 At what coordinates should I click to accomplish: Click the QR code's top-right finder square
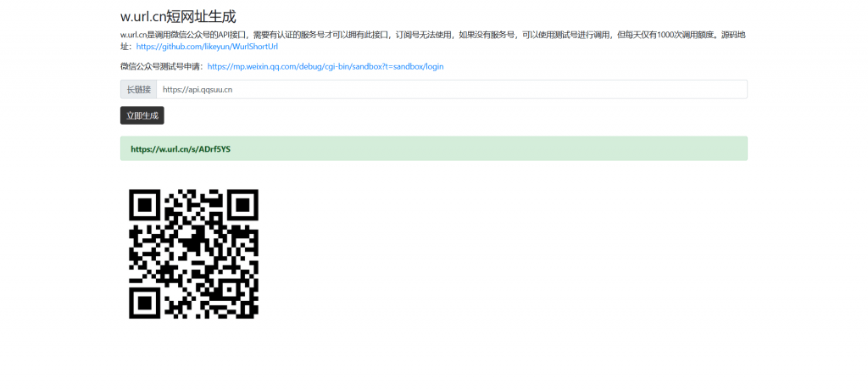click(x=242, y=204)
